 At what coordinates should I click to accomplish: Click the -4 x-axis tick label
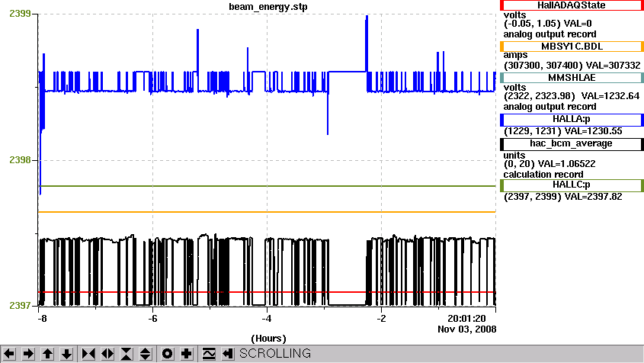pos(267,319)
